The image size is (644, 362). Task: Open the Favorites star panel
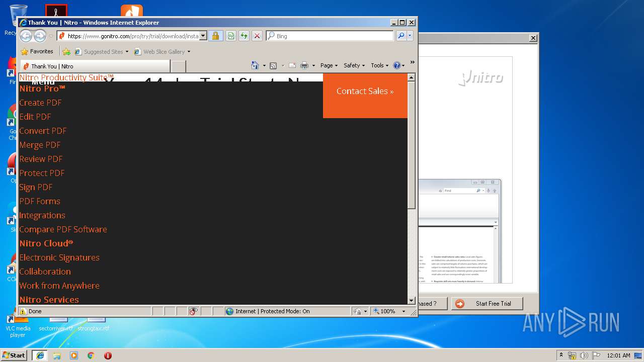[37, 51]
